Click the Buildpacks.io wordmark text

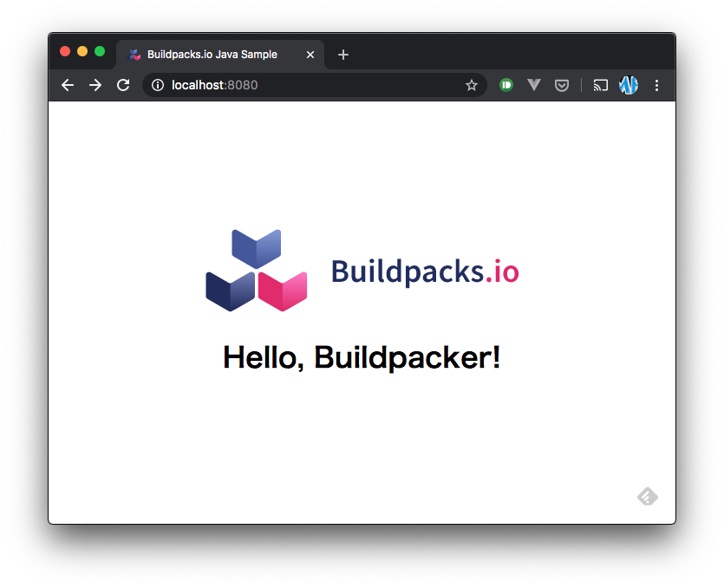click(425, 271)
